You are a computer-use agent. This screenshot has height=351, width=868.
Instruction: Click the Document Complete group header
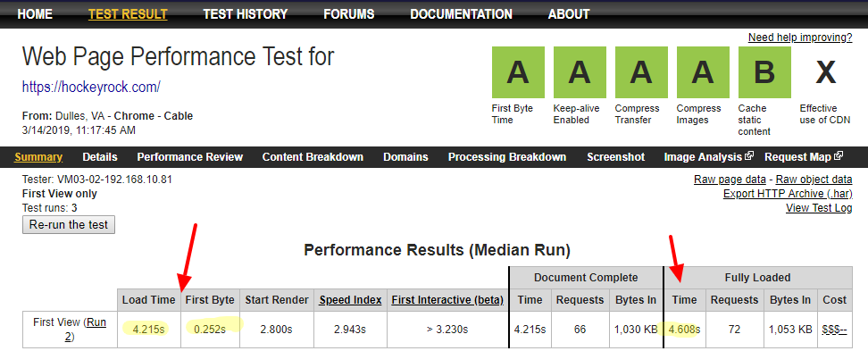[586, 278]
